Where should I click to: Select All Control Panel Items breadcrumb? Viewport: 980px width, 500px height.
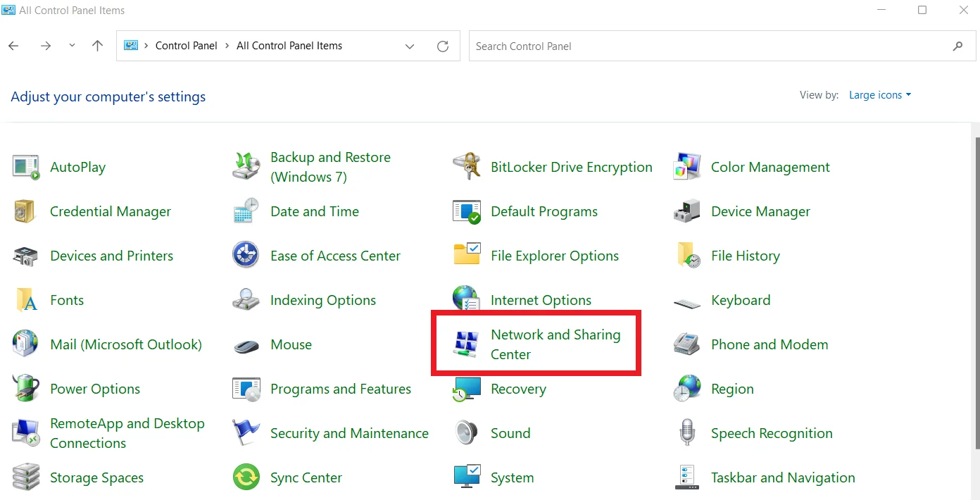click(289, 46)
